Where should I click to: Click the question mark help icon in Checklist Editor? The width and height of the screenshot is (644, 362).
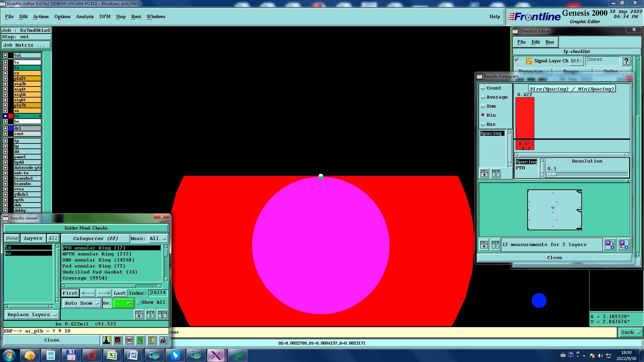[x=626, y=61]
